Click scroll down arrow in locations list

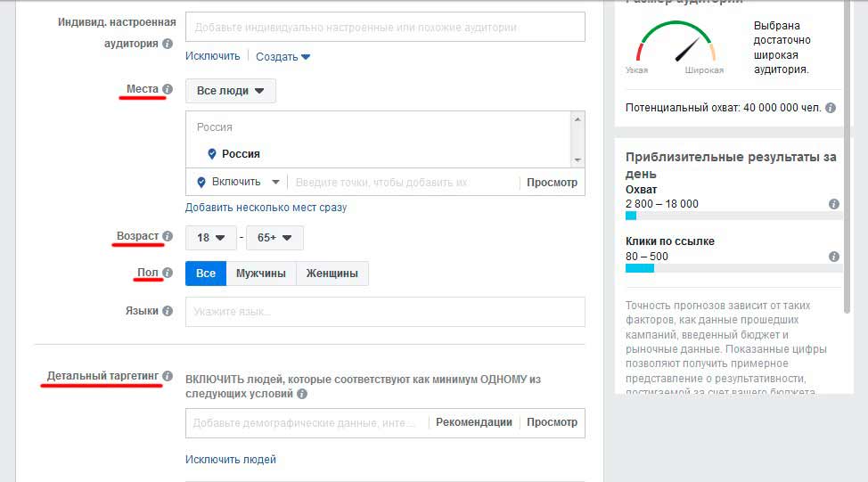coord(577,160)
